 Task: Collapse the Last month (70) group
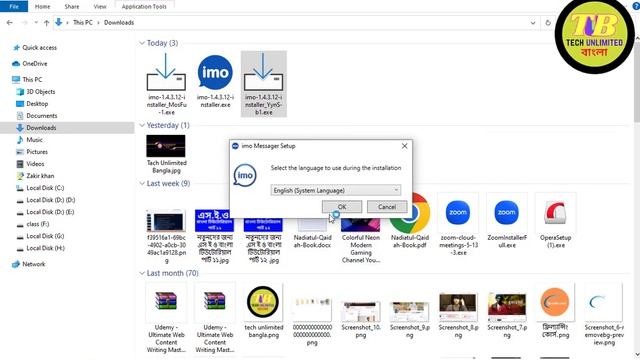coord(142,273)
